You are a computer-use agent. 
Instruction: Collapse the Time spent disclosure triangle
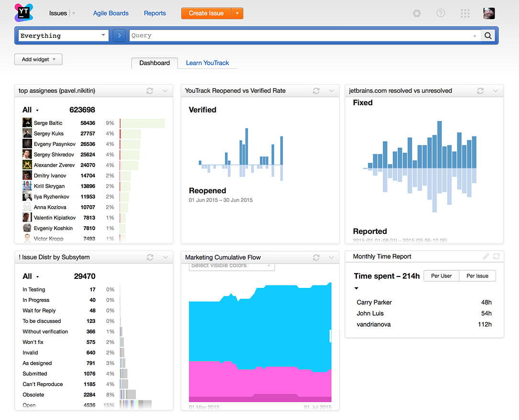click(356, 288)
